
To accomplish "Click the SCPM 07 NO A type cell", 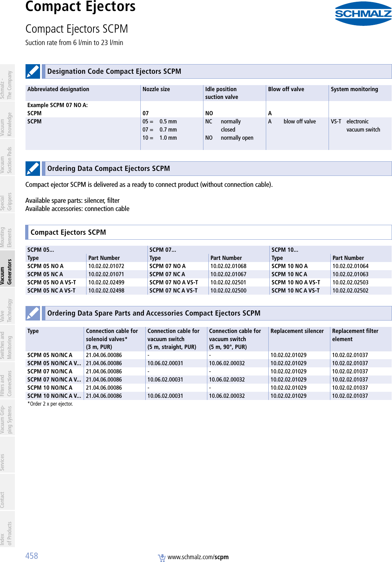I will pos(167,266).
